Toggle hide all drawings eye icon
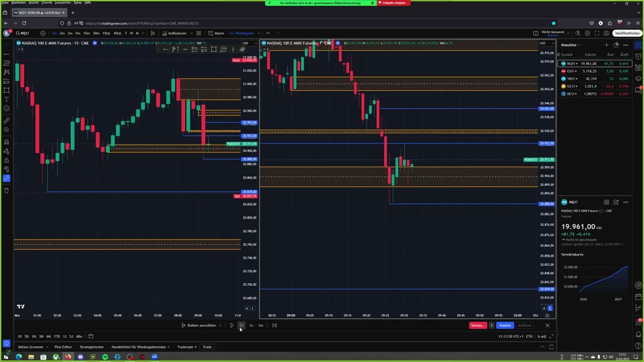 click(7, 169)
